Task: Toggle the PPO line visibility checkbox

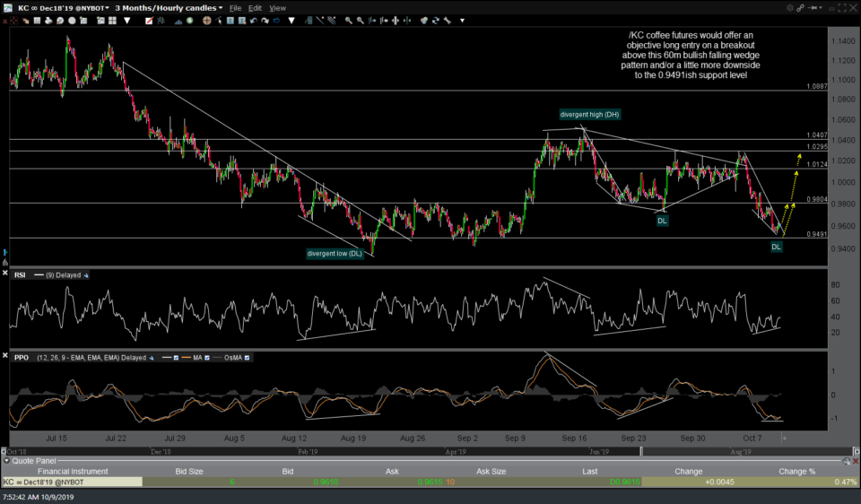Action: click(176, 358)
